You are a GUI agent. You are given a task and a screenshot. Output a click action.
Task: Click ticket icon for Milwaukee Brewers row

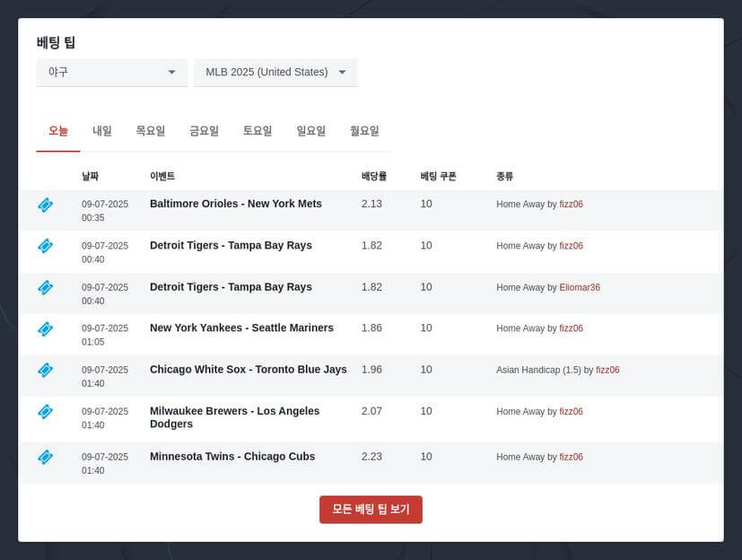pos(46,411)
